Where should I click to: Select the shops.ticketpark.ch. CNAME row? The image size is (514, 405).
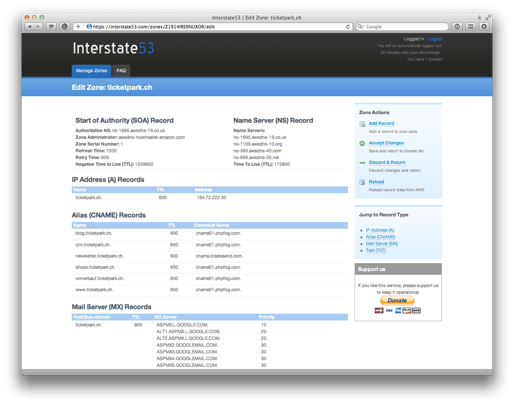pyautogui.click(x=210, y=267)
